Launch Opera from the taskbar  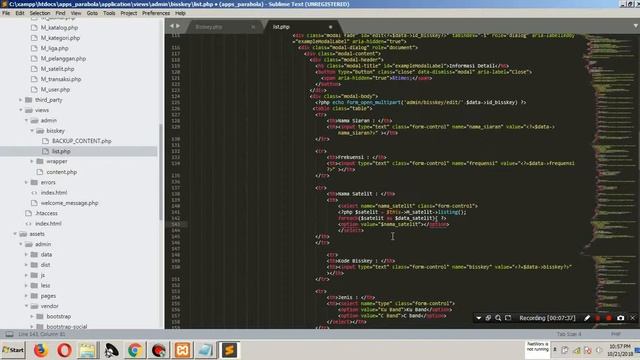pos(64,350)
